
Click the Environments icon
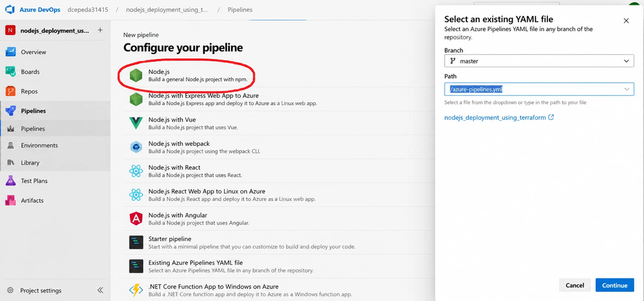11,145
